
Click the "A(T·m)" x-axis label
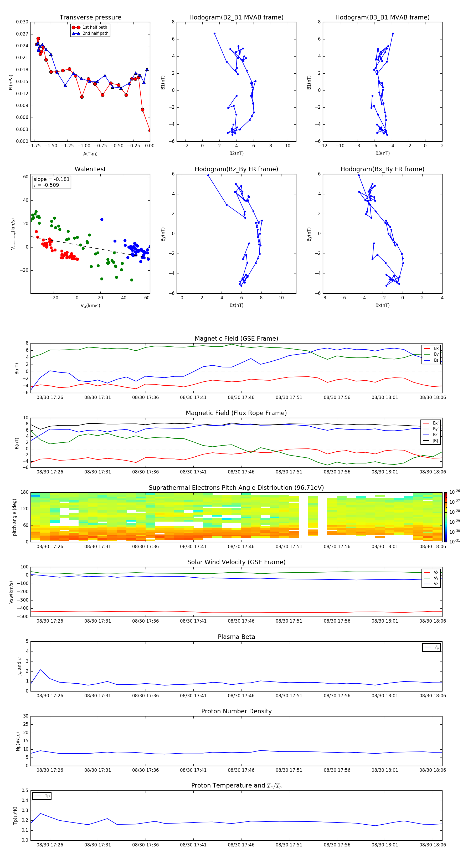90,154
